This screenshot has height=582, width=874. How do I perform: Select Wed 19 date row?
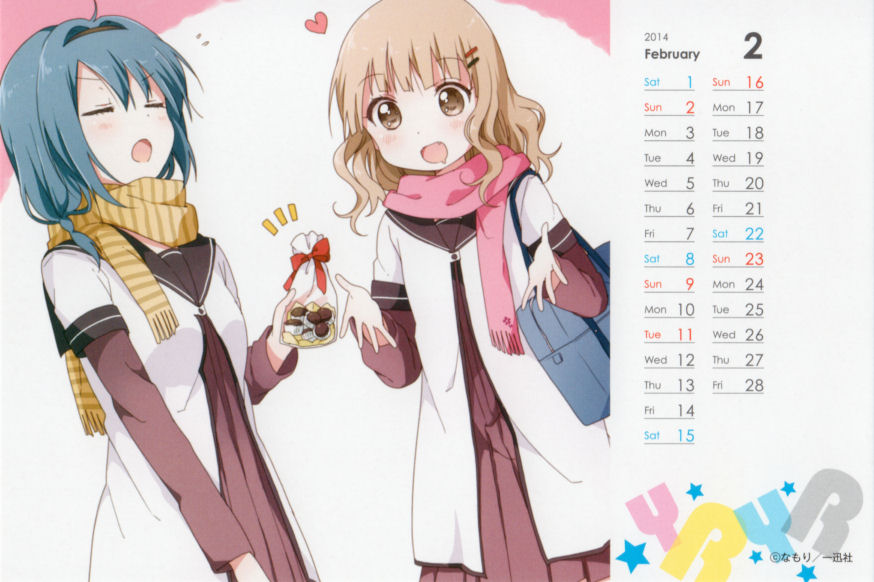[737, 158]
